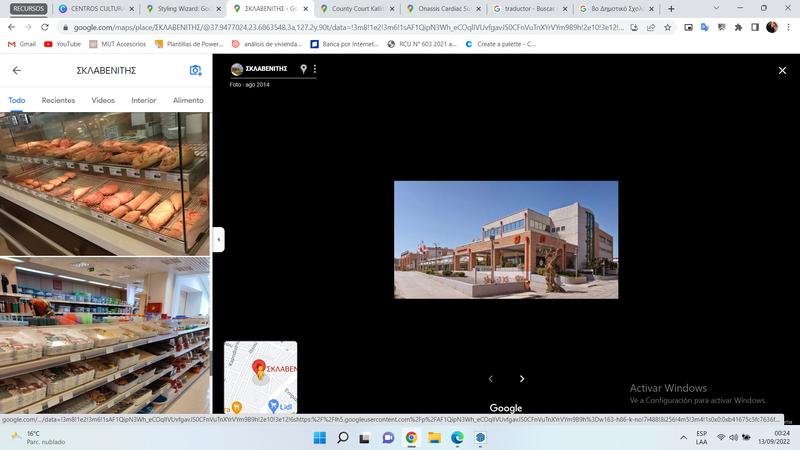Viewport: 800px width, 450px height.
Task: Open the store shelves photo thumbnail
Action: 105,335
